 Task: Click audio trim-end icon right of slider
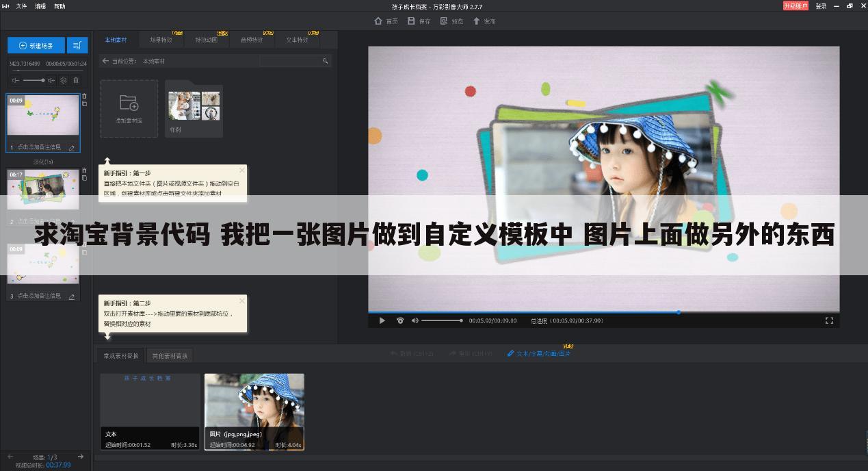click(51, 80)
